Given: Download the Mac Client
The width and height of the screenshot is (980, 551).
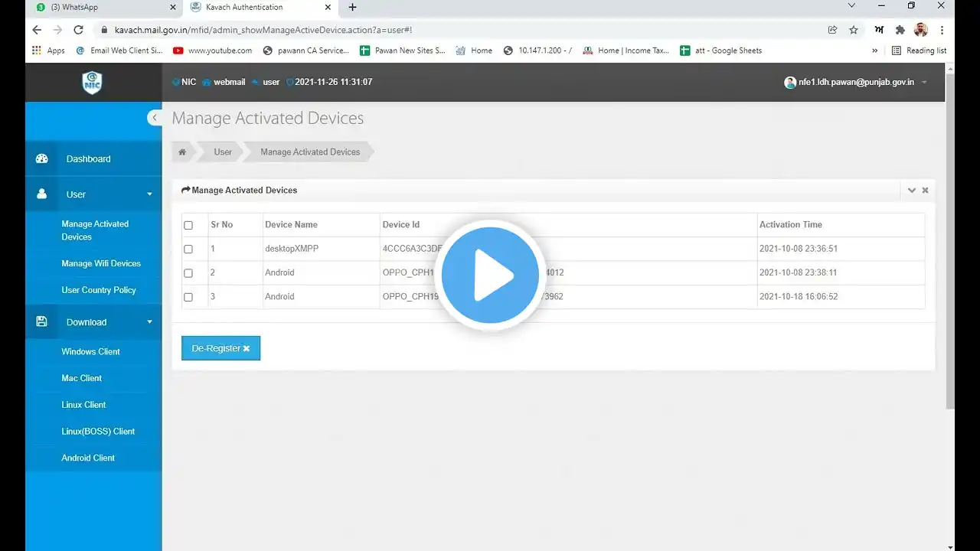Looking at the screenshot, I should pos(81,378).
